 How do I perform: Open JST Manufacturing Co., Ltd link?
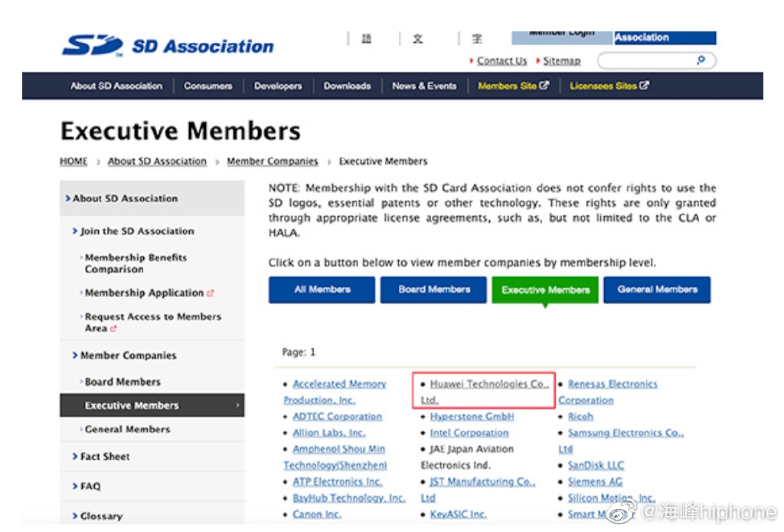tap(478, 489)
